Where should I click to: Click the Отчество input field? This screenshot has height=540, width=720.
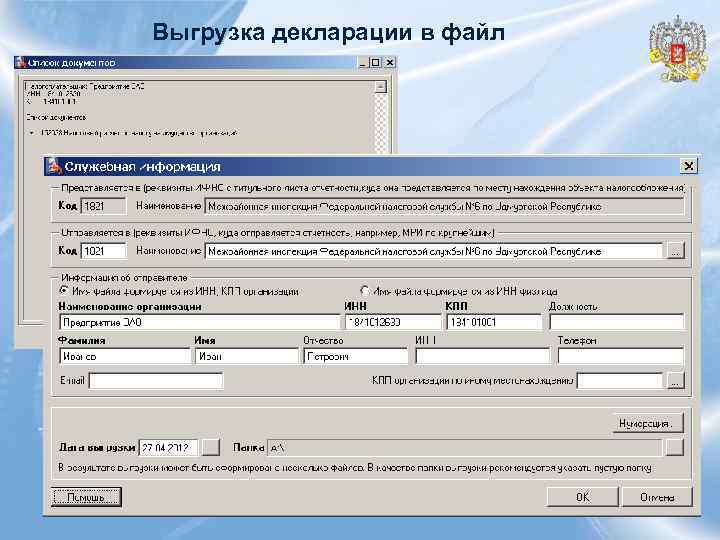pyautogui.click(x=355, y=356)
